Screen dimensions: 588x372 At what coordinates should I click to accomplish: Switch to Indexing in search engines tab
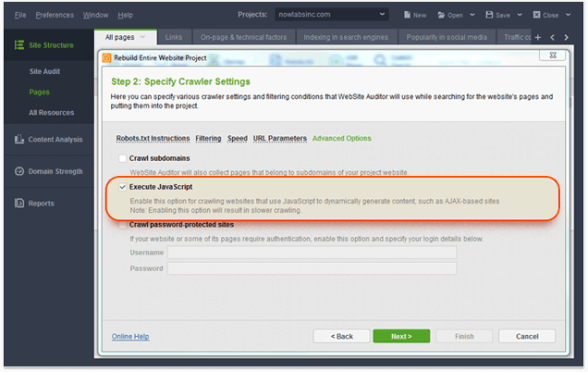coord(346,37)
